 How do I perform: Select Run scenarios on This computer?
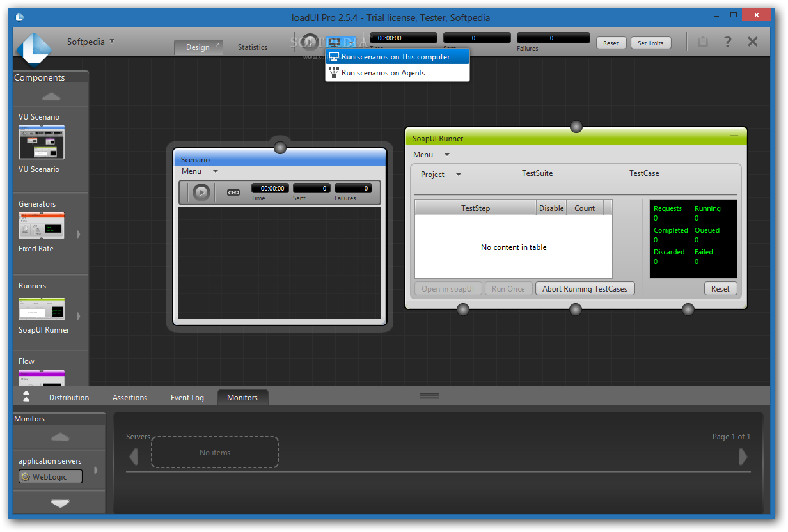[397, 57]
